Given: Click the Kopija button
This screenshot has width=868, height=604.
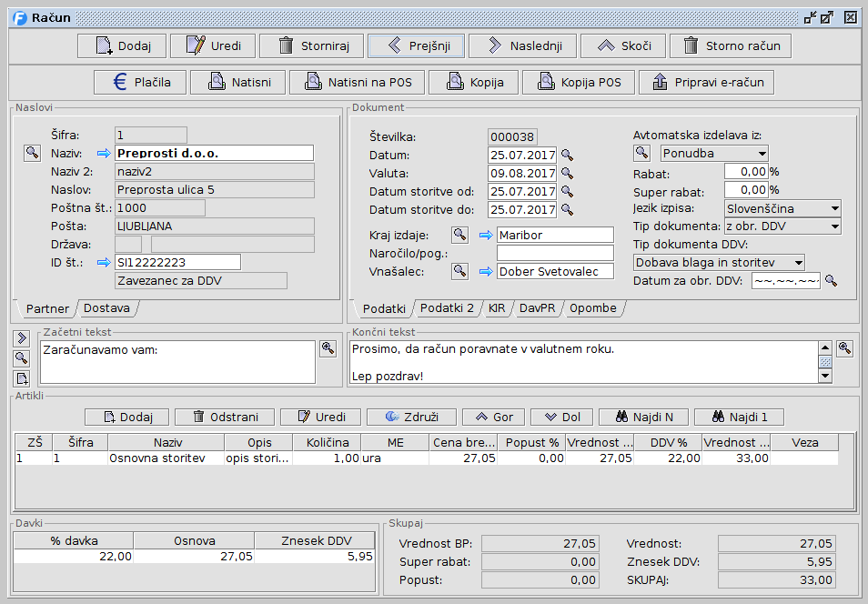Looking at the screenshot, I should 474,83.
